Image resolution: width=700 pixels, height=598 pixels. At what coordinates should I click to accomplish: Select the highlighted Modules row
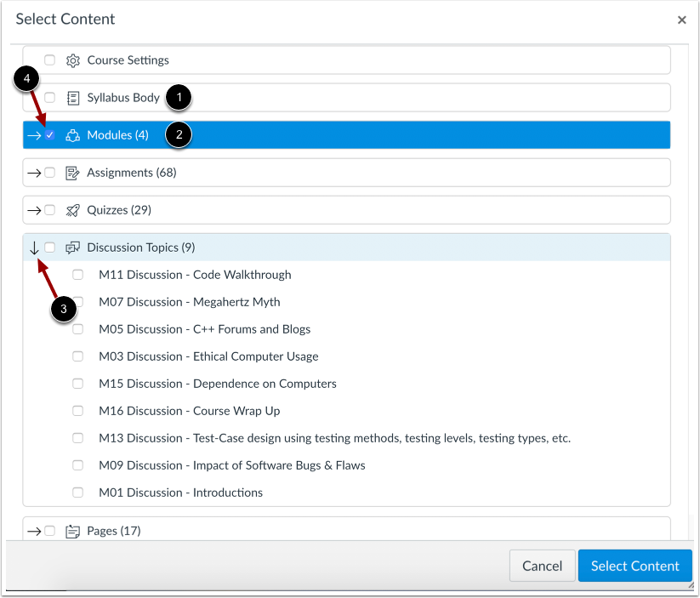tap(340, 134)
